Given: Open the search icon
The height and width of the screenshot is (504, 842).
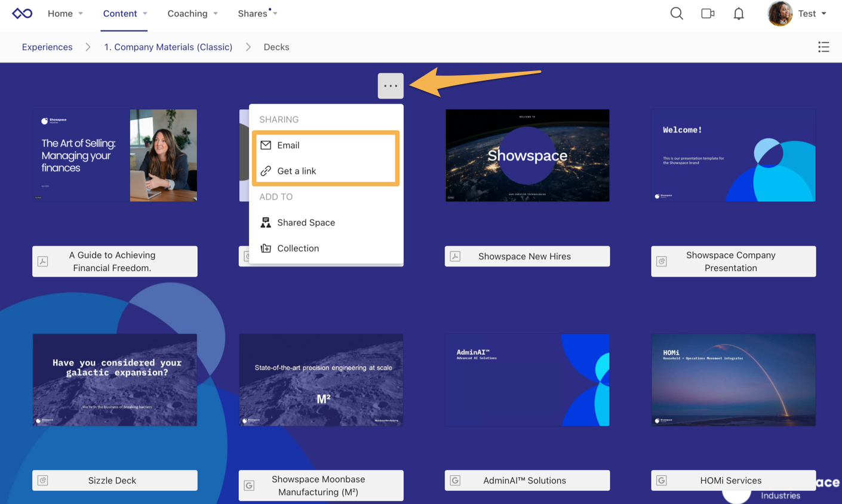Looking at the screenshot, I should click(676, 13).
